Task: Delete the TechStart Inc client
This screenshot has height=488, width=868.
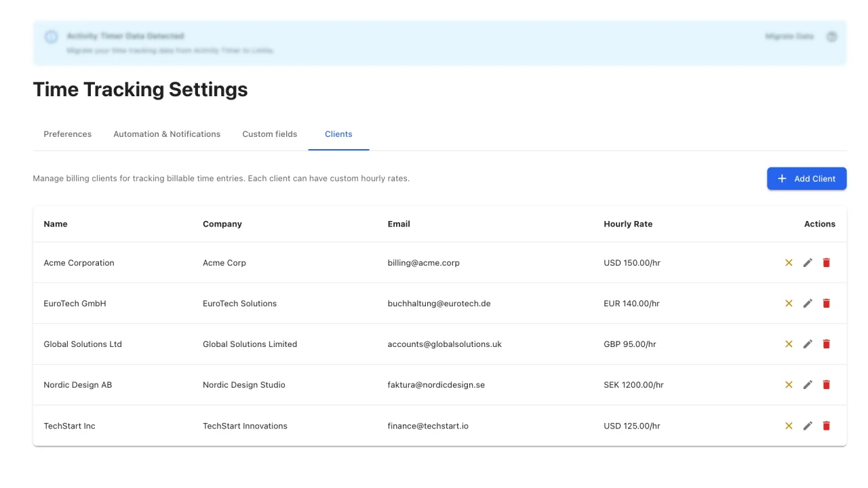Action: [826, 426]
